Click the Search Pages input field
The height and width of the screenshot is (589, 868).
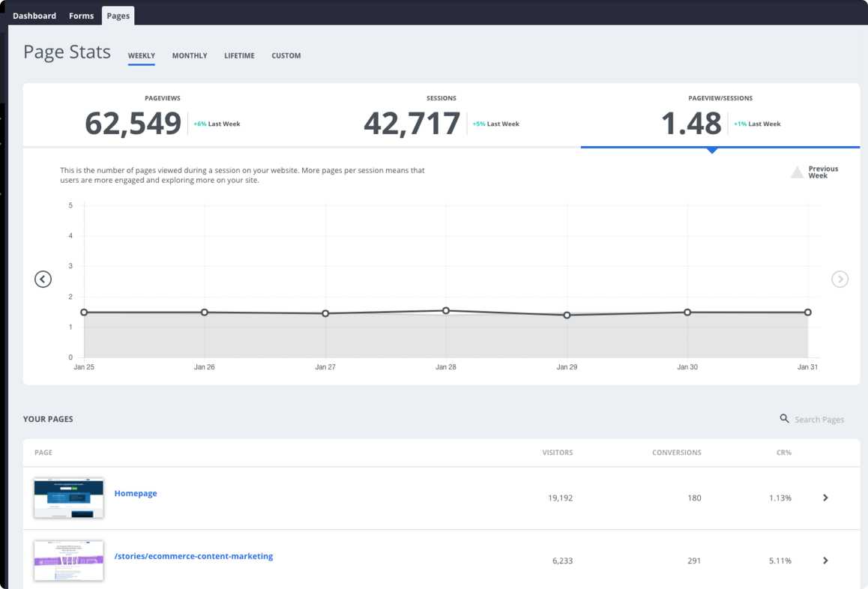[x=819, y=420]
